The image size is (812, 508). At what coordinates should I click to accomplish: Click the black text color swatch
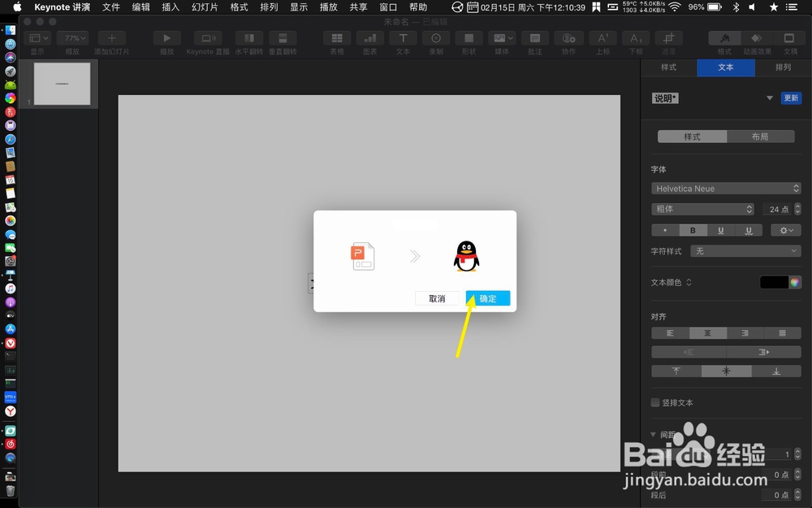(774, 282)
